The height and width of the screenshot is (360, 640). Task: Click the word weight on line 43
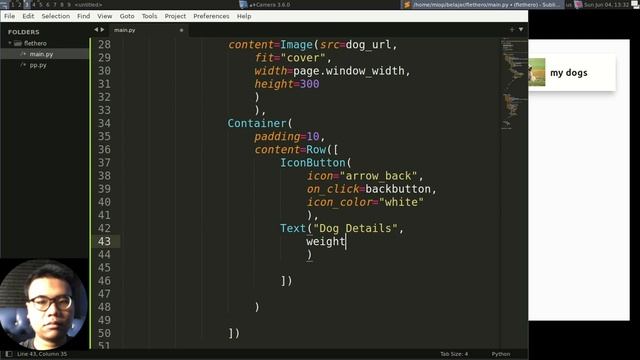pyautogui.click(x=326, y=242)
